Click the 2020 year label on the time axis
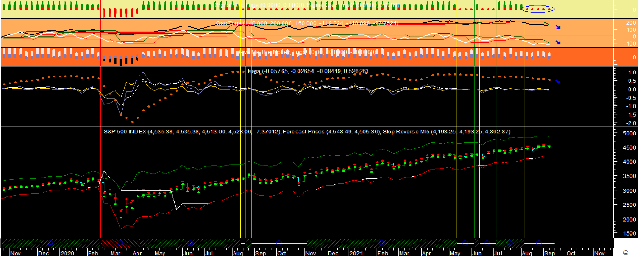Image resolution: width=644 pixels, height=264 pixels. [x=67, y=253]
